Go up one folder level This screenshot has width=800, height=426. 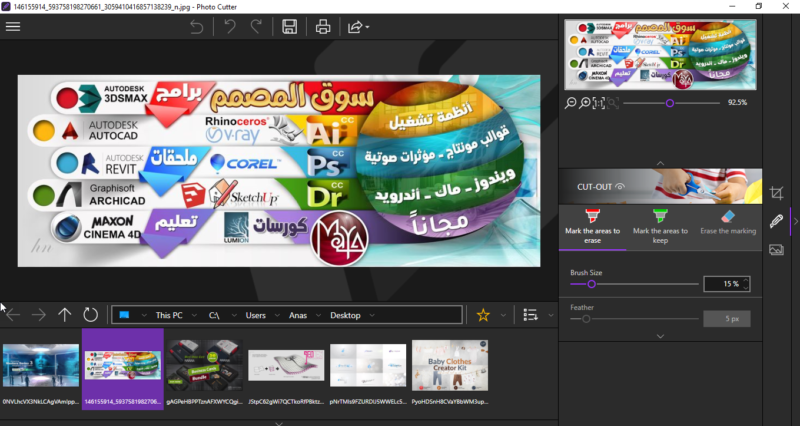point(65,315)
